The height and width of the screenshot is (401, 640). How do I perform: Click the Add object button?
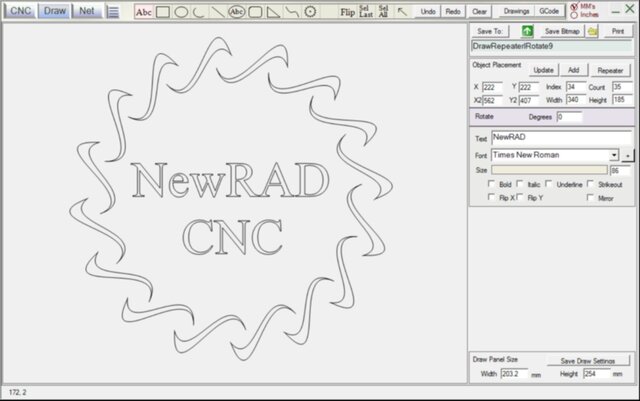pos(573,70)
